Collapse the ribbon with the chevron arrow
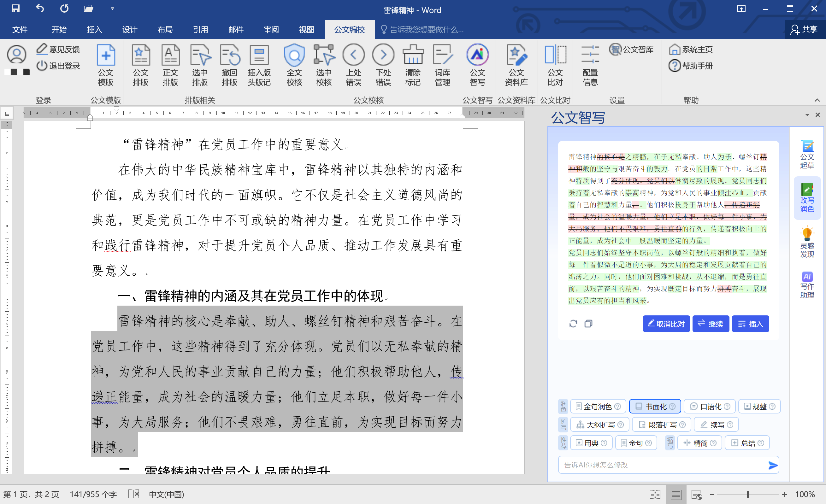Screen dimensions: 826x504 [817, 100]
